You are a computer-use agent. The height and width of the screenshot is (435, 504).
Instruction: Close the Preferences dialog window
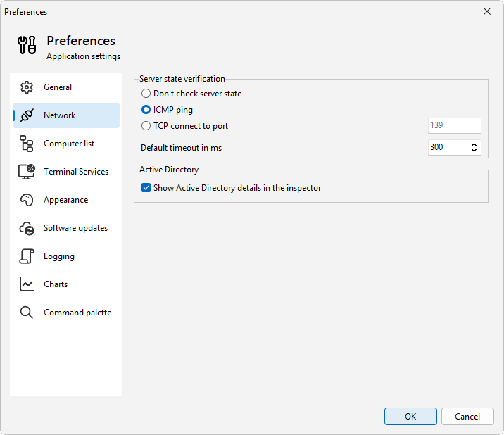tap(487, 11)
